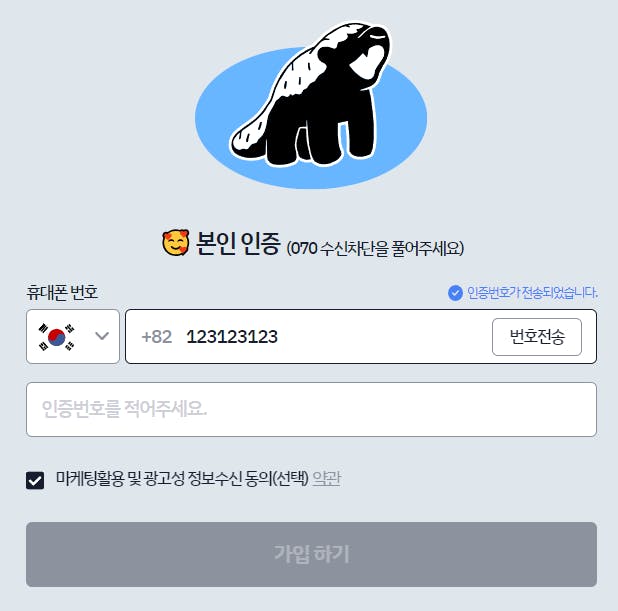Click the 휴대폰 번호 field label
The width and height of the screenshot is (618, 611).
click(62, 292)
